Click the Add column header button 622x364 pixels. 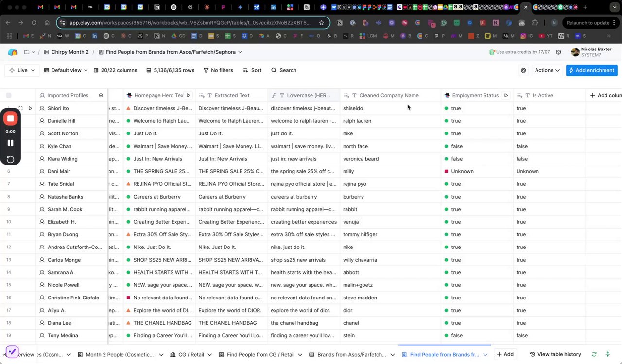[x=605, y=95]
